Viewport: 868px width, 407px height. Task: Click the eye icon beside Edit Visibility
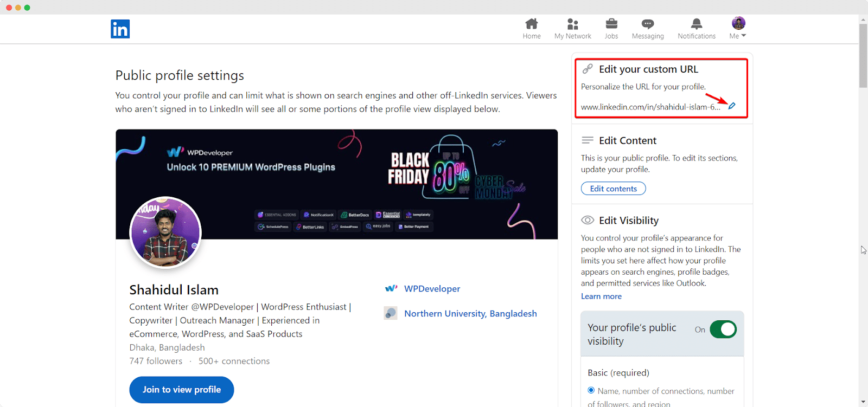[588, 220]
